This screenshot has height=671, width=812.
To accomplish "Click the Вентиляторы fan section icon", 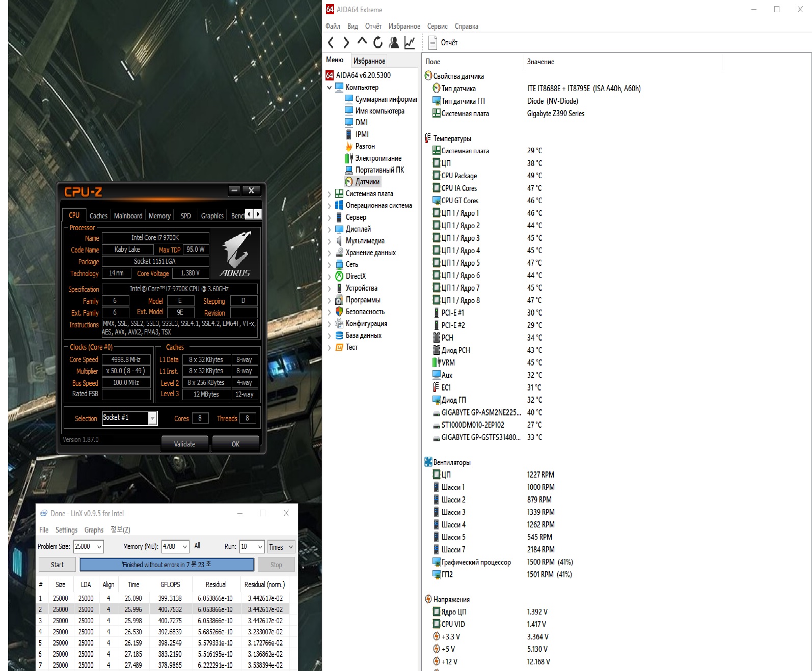I will [428, 462].
